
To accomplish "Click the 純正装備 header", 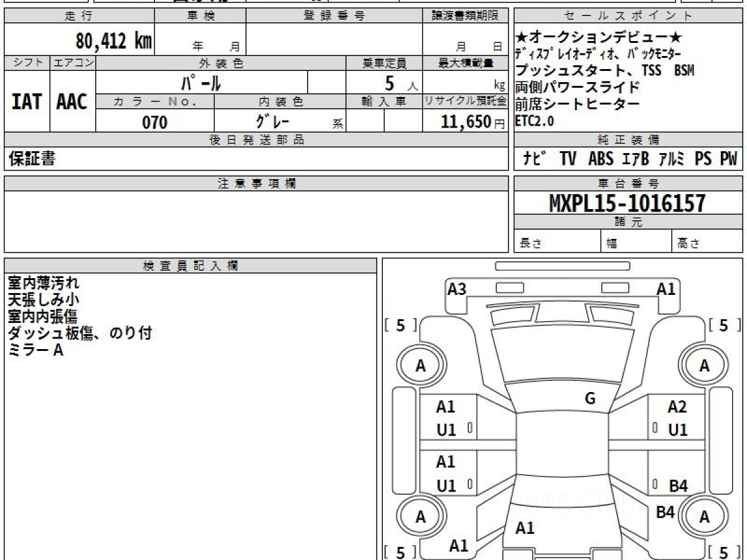I will coord(628,140).
